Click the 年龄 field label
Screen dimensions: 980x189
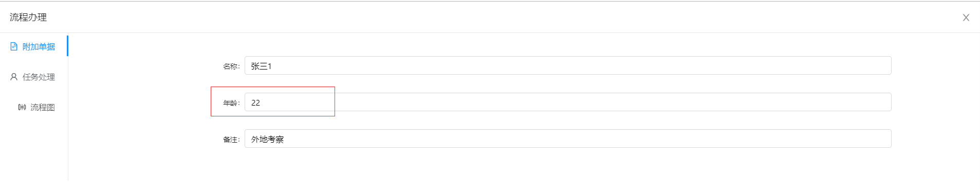point(231,103)
